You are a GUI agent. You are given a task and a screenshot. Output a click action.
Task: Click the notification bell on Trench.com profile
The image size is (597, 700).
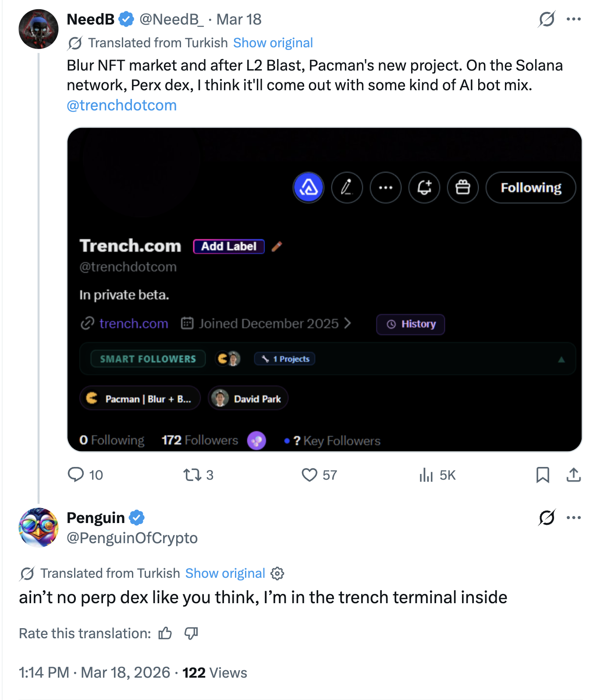[x=424, y=187]
